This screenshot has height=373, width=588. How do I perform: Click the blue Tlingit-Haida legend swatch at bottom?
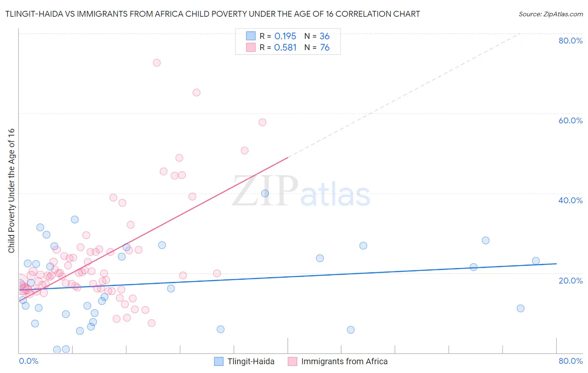tap(219, 361)
